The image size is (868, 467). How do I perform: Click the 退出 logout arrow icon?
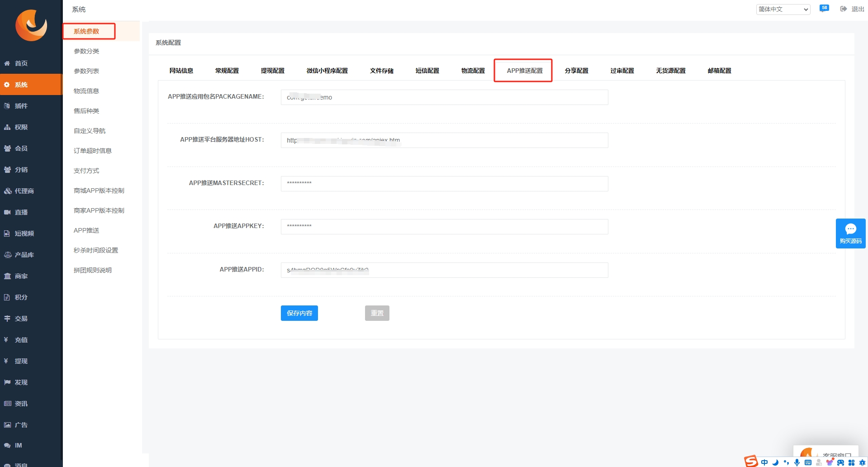pos(844,9)
